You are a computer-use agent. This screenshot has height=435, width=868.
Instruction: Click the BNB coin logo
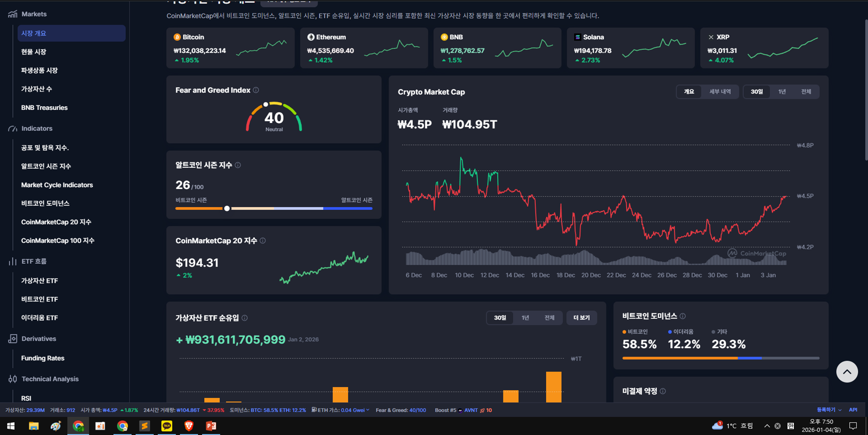[444, 37]
